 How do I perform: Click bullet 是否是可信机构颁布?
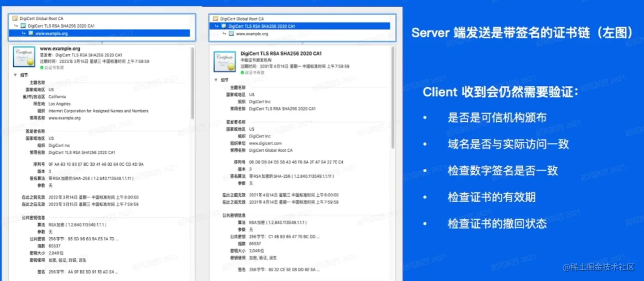tap(497, 118)
